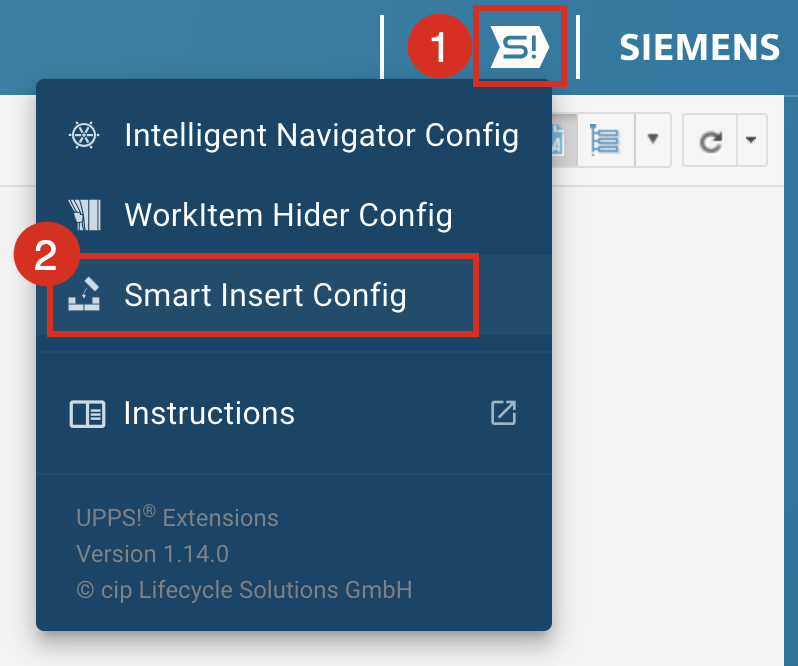798x666 pixels.
Task: Expand the dropdown beside the tree view icon
Action: point(652,140)
